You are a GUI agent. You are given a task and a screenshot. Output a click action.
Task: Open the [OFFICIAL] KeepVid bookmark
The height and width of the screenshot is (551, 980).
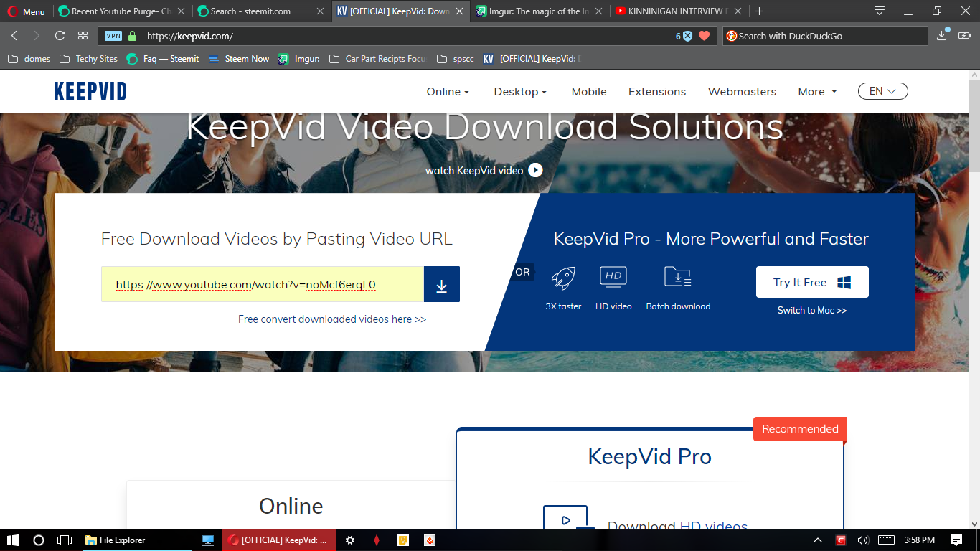click(532, 59)
